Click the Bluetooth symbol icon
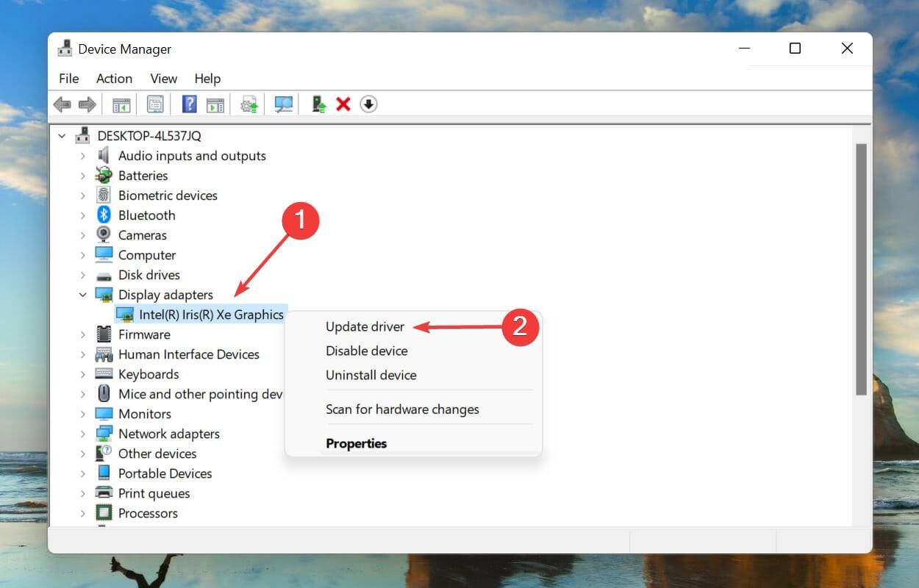 point(104,215)
